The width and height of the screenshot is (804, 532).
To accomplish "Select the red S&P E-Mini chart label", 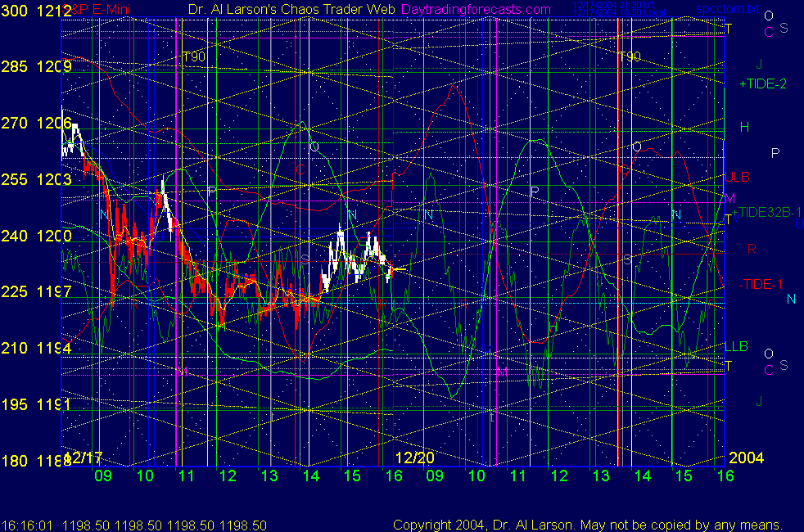I will click(98, 9).
